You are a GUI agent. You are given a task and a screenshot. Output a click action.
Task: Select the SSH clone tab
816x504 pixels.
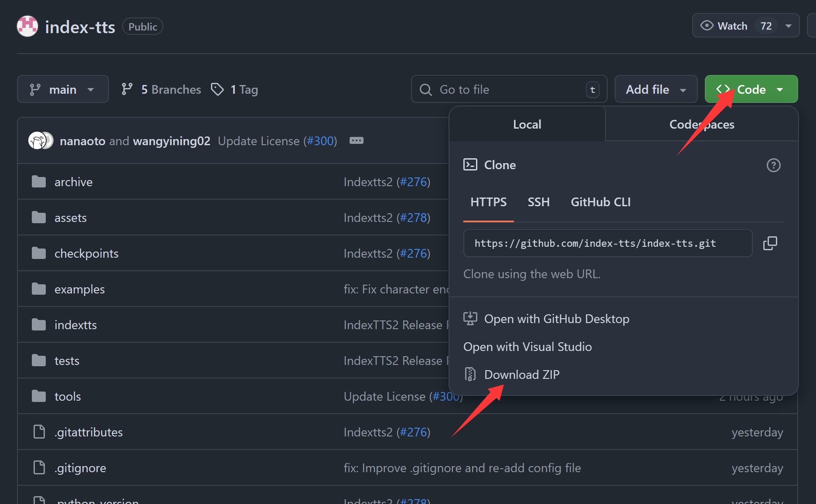click(538, 202)
